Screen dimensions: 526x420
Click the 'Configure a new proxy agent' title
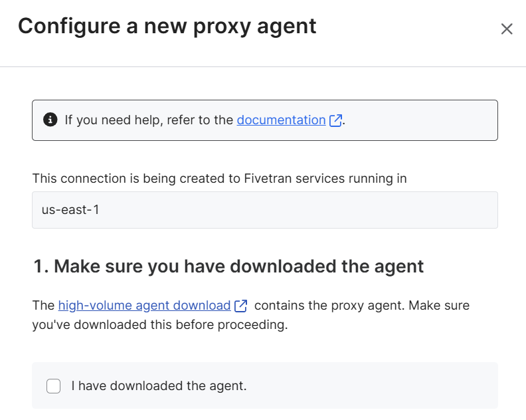pos(167,26)
